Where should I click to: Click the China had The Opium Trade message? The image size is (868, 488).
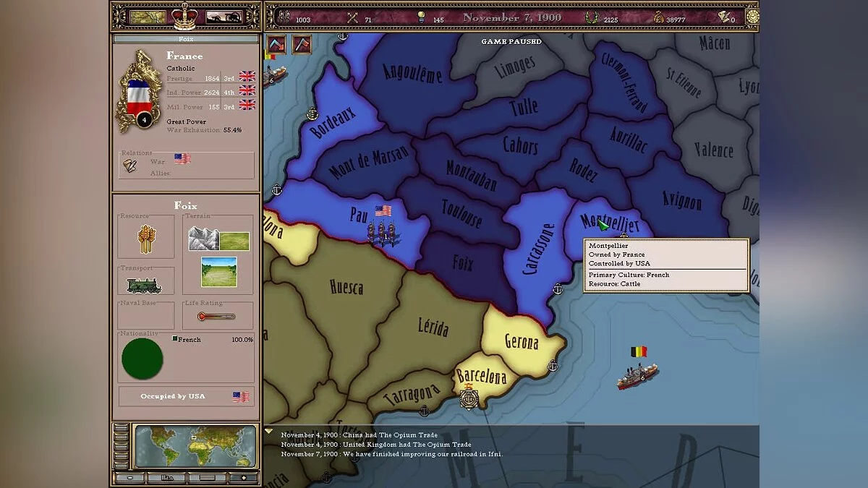pos(359,435)
